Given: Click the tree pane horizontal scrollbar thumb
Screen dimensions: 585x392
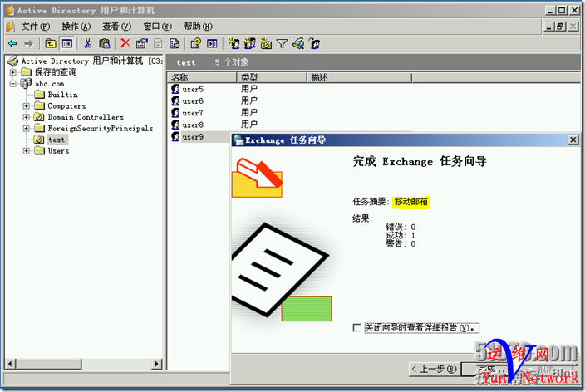Looking at the screenshot, I should 50,364.
